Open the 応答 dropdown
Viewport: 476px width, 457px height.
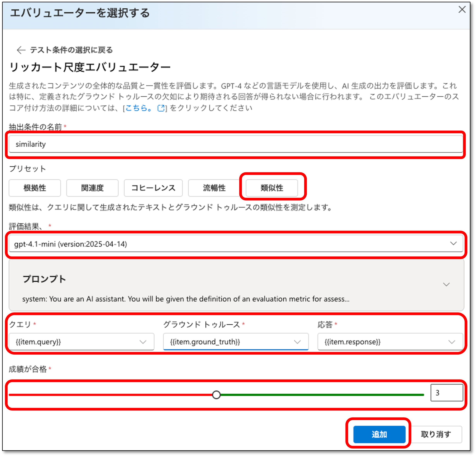(390, 342)
